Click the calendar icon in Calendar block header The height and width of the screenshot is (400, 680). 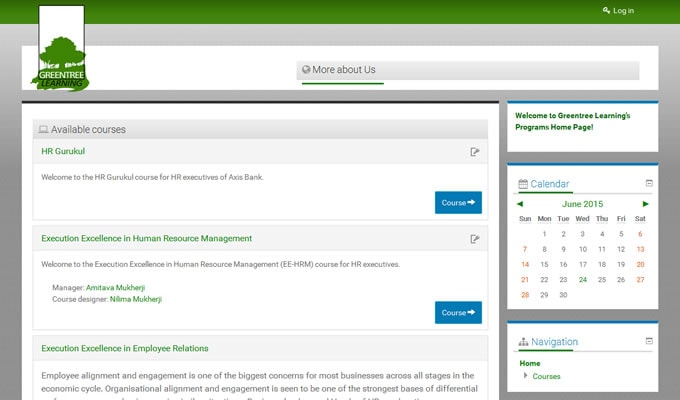(522, 184)
